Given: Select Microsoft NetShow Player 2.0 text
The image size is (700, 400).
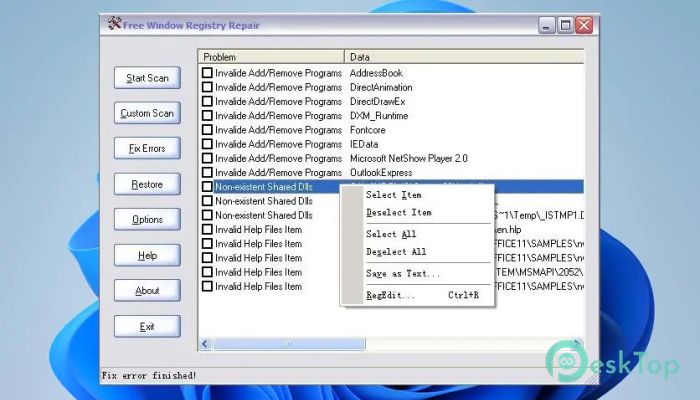Looking at the screenshot, I should pyautogui.click(x=408, y=158).
